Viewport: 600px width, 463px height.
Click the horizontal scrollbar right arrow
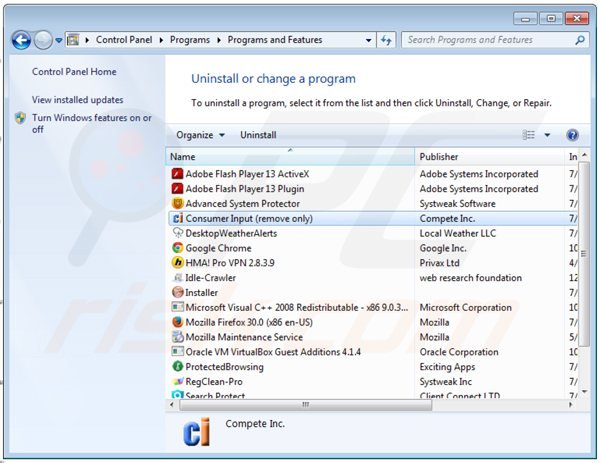[570, 404]
